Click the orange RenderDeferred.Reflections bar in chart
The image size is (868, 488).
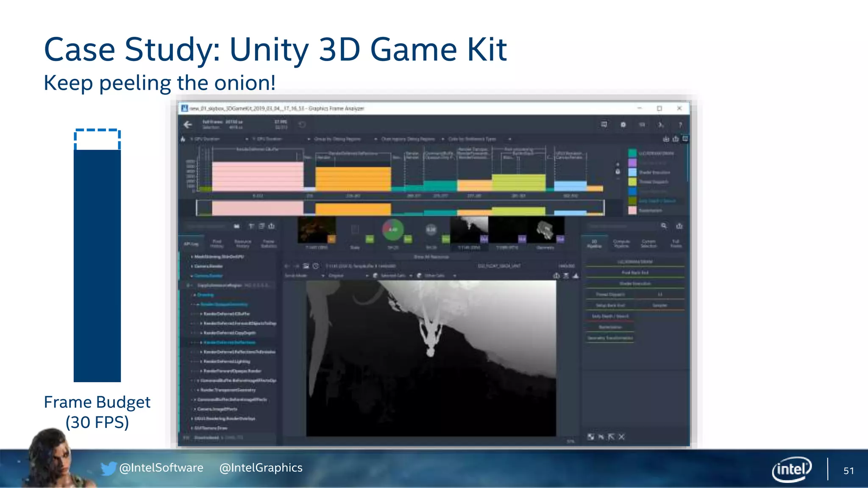coord(353,179)
